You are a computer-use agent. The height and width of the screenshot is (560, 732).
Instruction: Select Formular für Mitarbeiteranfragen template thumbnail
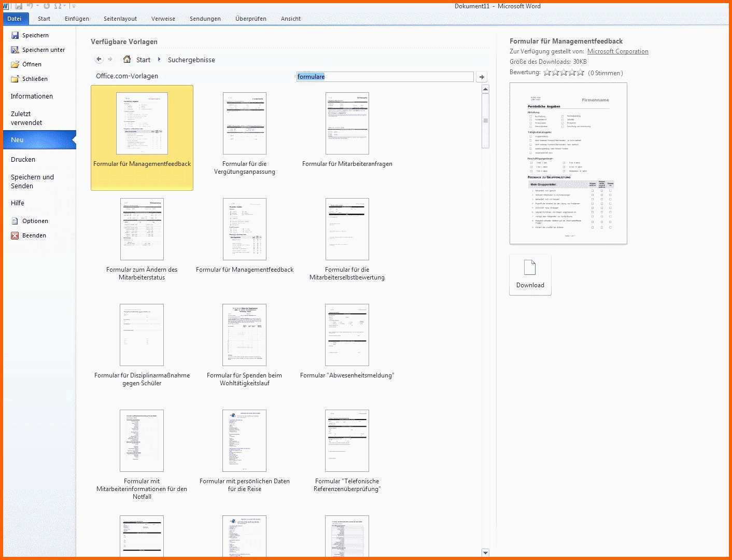pos(347,123)
